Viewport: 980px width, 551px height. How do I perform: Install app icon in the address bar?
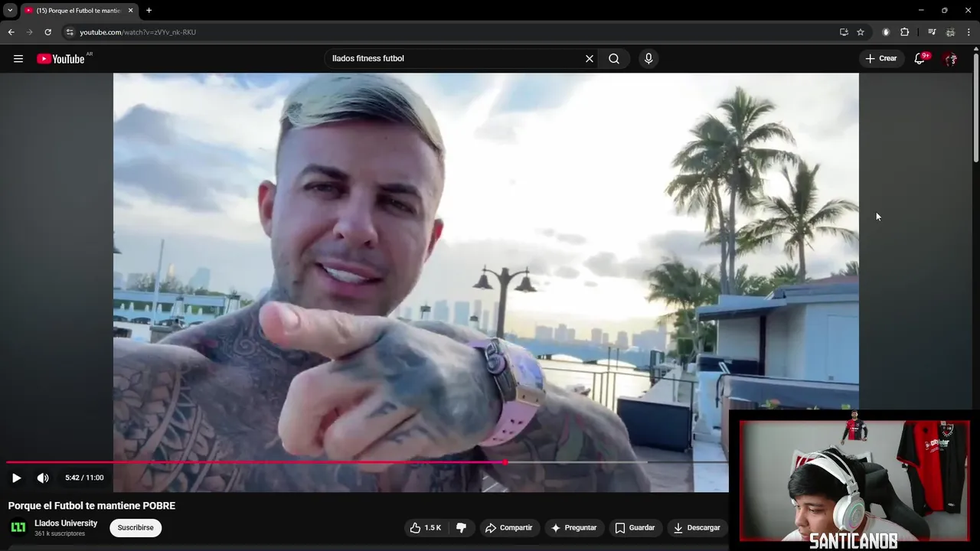844,32
